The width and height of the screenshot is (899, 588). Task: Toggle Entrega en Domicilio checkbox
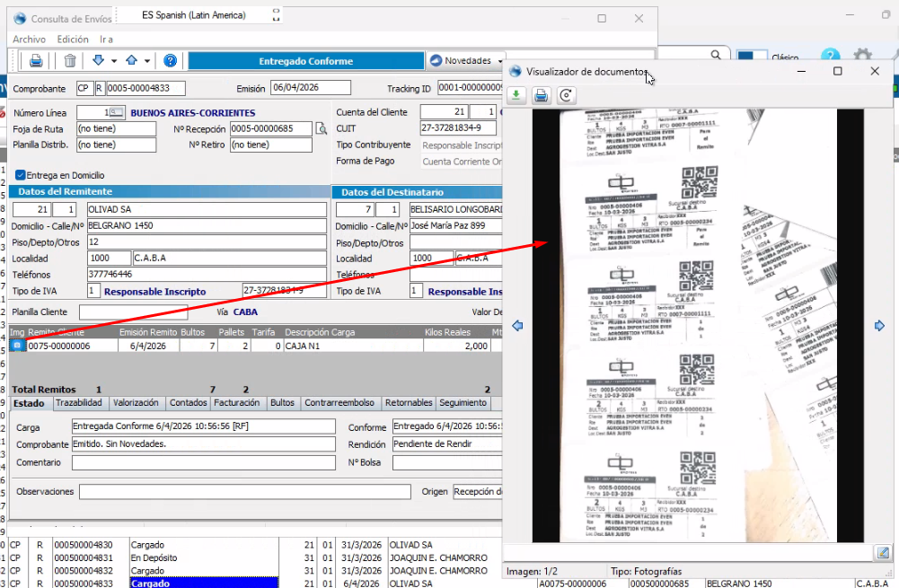point(20,175)
